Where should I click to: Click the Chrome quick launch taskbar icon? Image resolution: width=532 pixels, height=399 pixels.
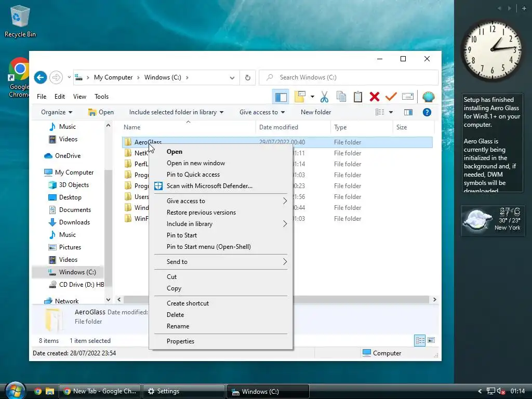(x=38, y=391)
